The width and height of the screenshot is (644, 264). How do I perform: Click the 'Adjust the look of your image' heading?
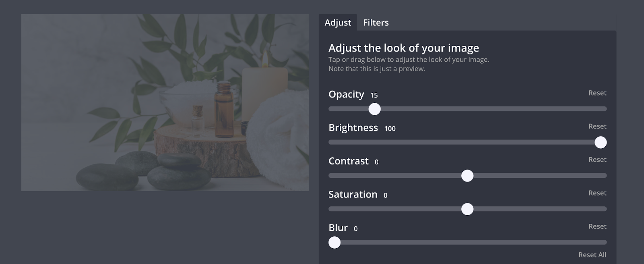point(403,48)
